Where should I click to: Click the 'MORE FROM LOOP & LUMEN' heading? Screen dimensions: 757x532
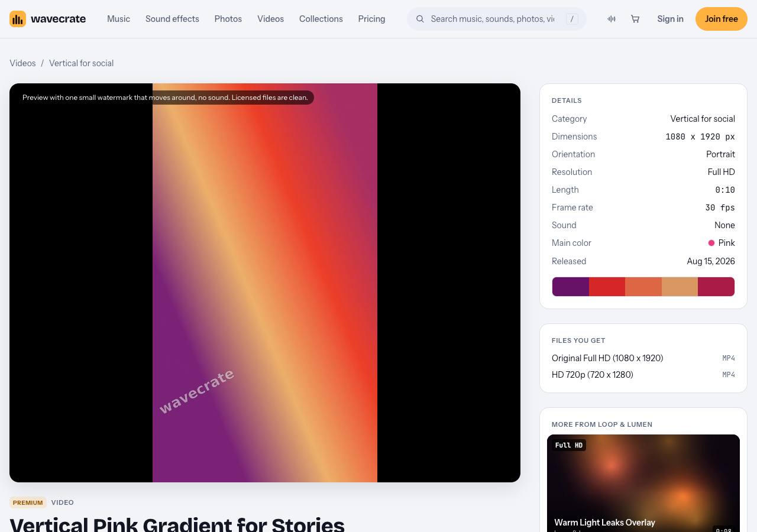pyautogui.click(x=602, y=424)
